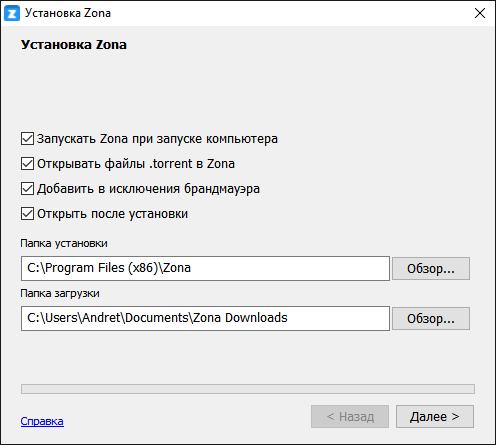Focus the Zona Downloads folder path field
Viewport: 496px width, 445px height.
(205, 318)
